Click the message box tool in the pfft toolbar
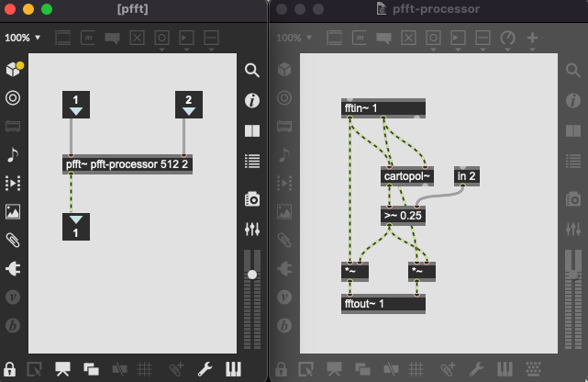 coord(88,39)
